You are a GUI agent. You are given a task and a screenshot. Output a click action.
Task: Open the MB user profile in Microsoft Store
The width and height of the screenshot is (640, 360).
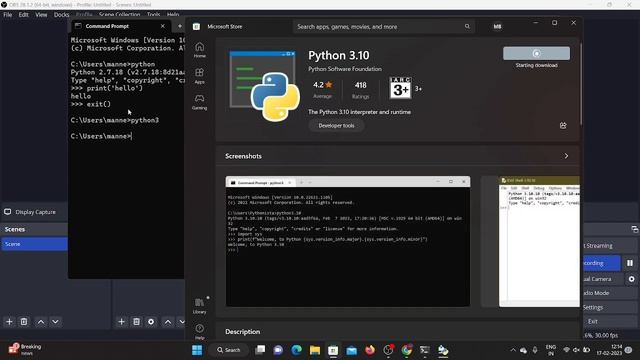[x=497, y=27]
